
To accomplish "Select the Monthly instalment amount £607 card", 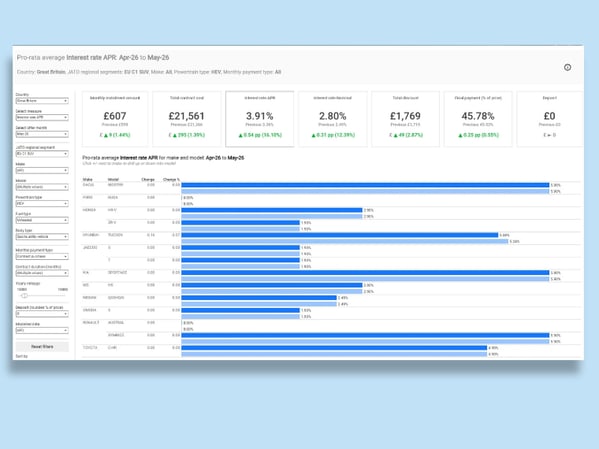I will pyautogui.click(x=115, y=119).
